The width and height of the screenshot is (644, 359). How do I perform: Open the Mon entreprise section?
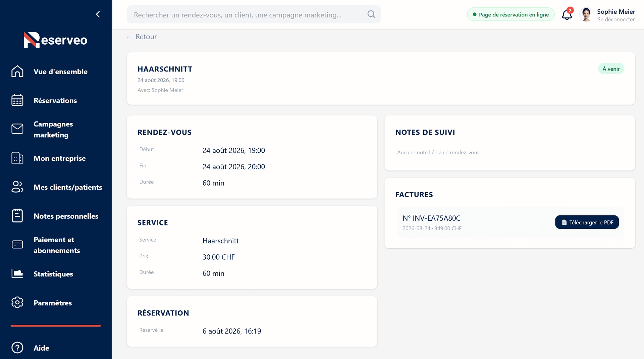pos(60,158)
